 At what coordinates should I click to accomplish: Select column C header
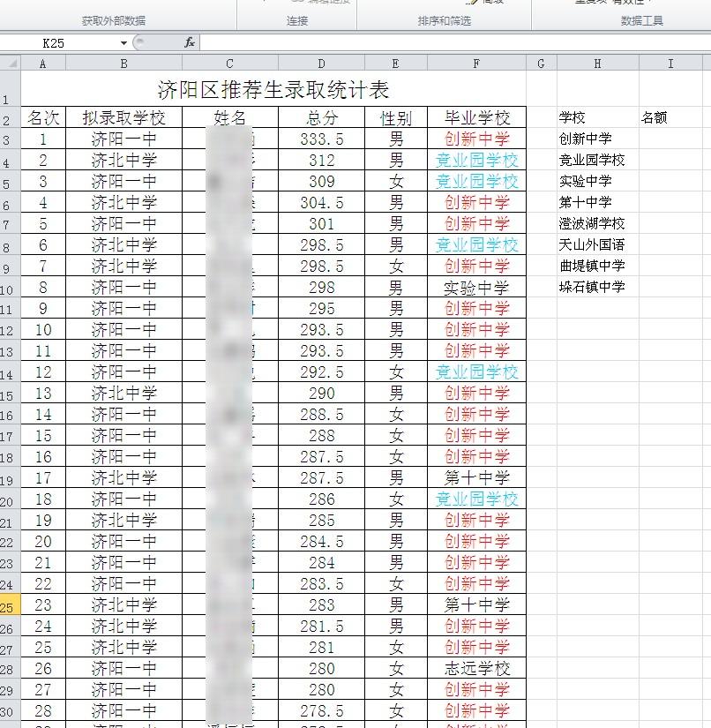point(229,64)
